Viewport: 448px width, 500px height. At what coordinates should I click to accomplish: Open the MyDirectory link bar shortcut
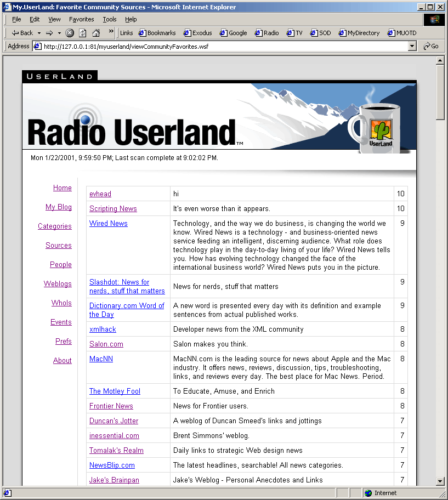[x=359, y=33]
